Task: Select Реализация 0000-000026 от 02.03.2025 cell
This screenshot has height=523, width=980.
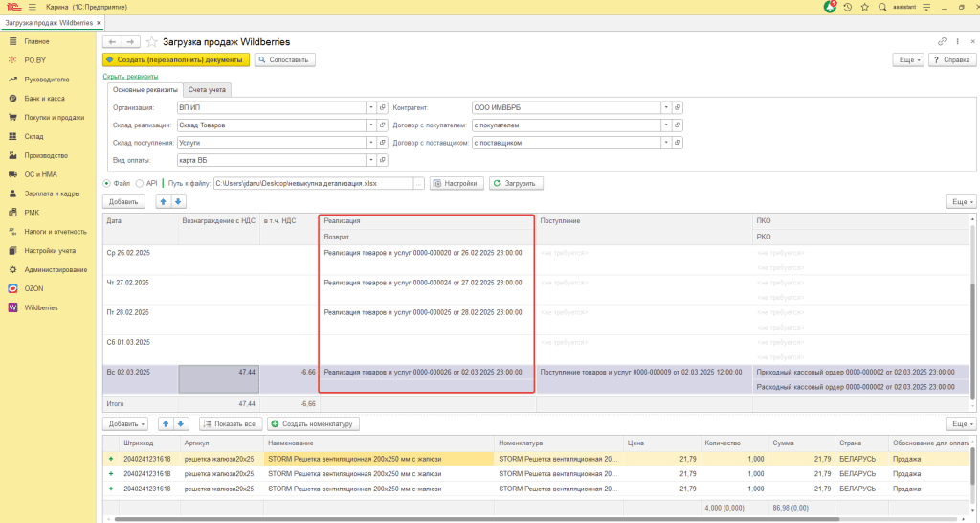Action: click(427, 372)
